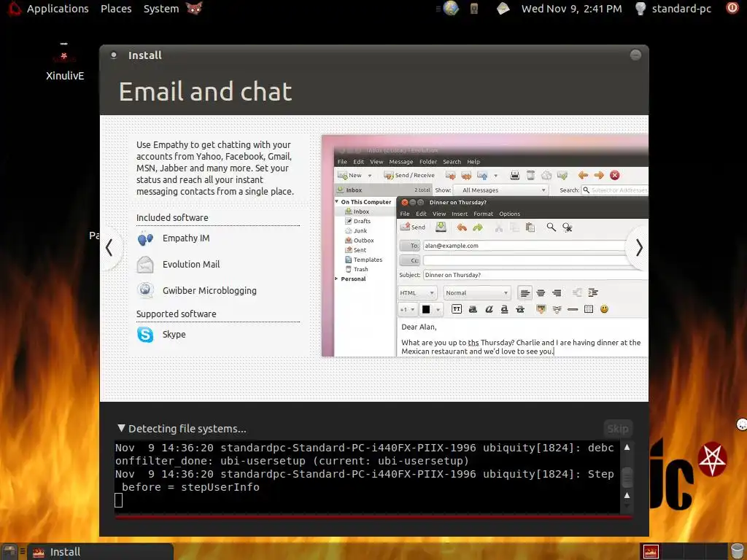747x560 pixels.
Task: Open the clock showing Wed Nov 9, 2:41 PM
Action: point(571,9)
